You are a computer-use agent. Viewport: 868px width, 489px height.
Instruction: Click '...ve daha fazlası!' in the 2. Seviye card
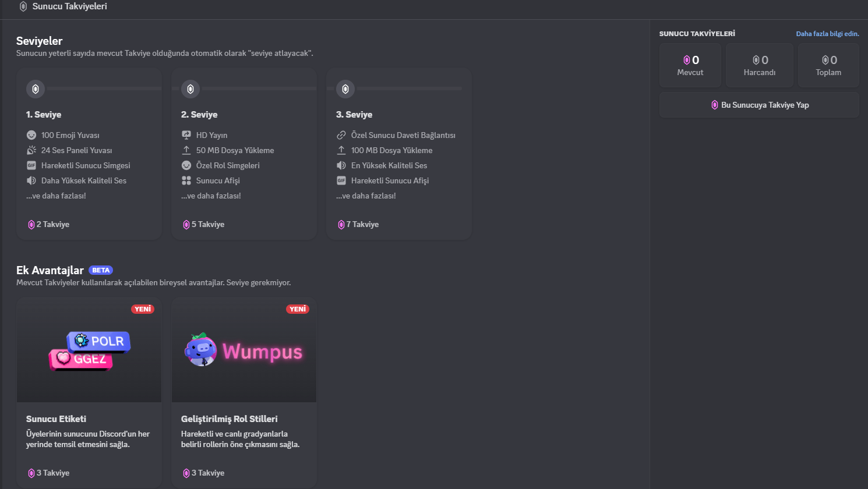tap(211, 196)
